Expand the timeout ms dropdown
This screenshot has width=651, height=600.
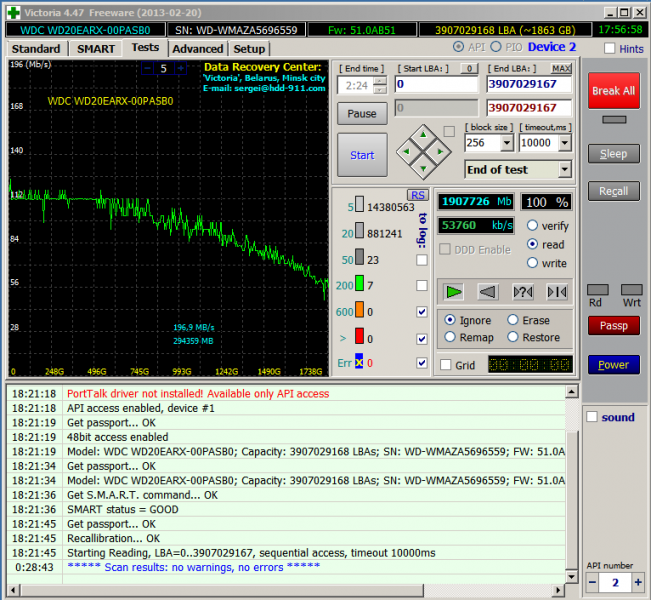click(564, 143)
